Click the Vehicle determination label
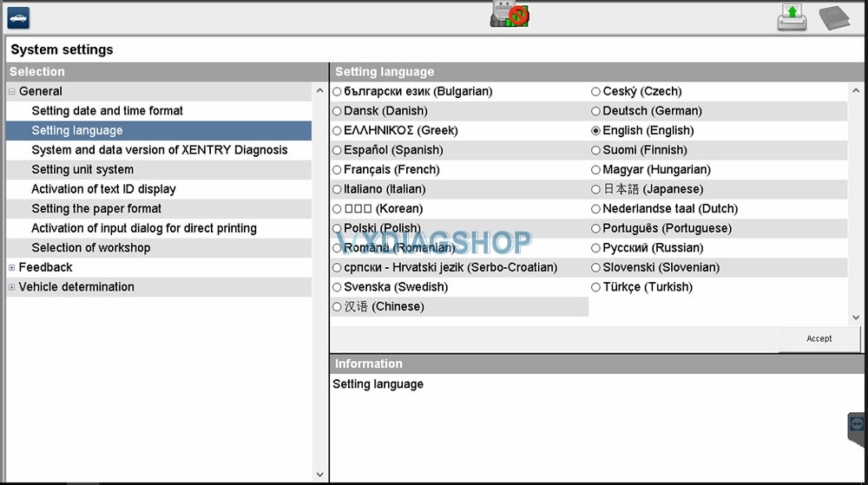The width and height of the screenshot is (868, 485). [76, 287]
